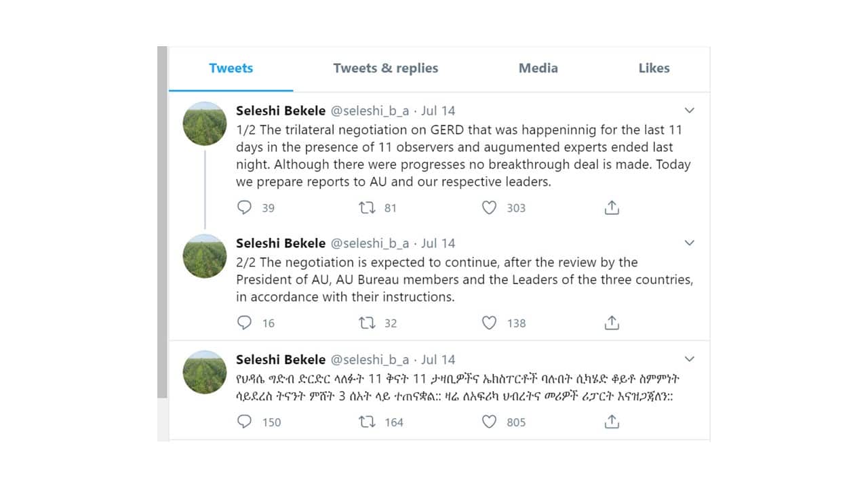The height and width of the screenshot is (488, 868).
Task: Reply to the 1/2 GERD negotiation tweet
Action: [245, 207]
